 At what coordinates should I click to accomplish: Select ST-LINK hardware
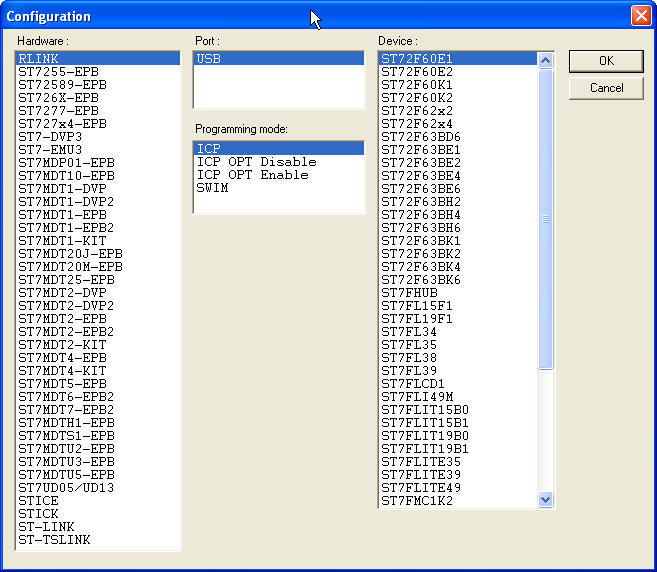(x=98, y=526)
